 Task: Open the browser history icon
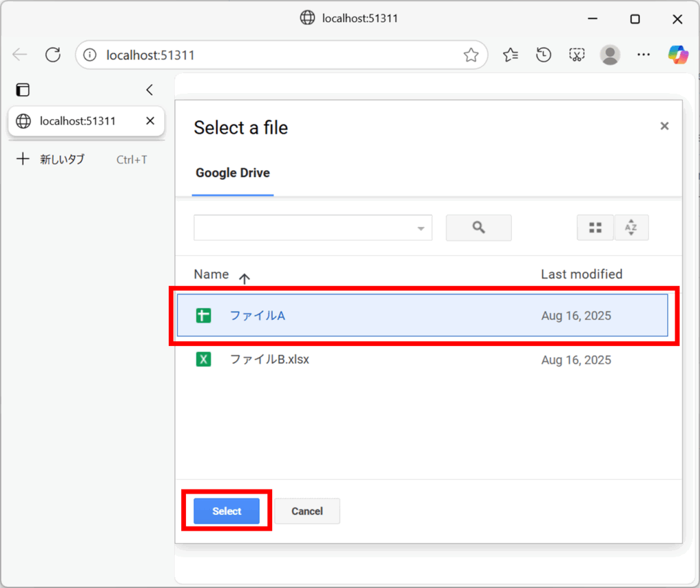[543, 55]
